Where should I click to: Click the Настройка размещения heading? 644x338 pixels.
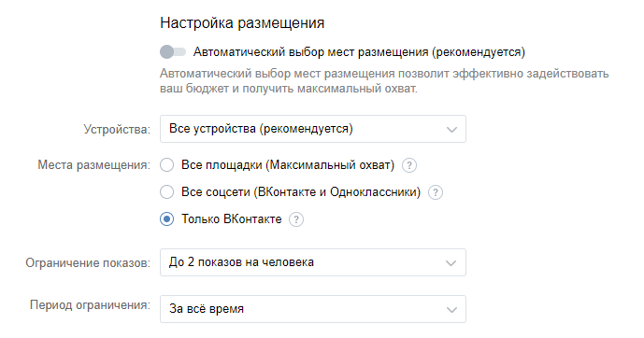click(242, 23)
